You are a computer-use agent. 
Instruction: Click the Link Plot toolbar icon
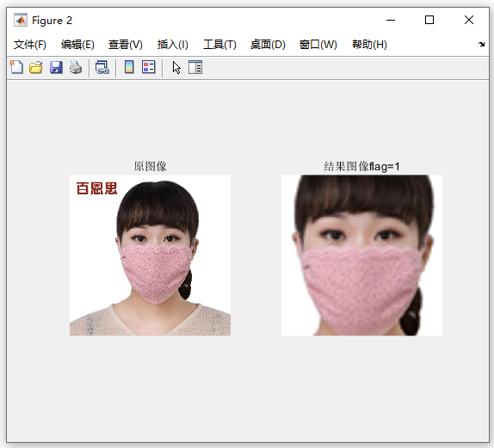(x=102, y=67)
